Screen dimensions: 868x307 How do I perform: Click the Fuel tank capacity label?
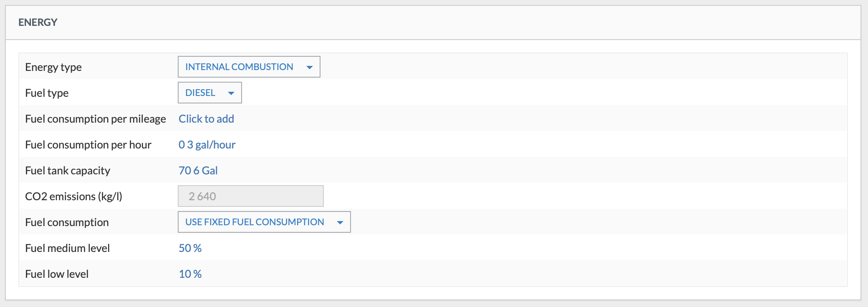pos(68,171)
